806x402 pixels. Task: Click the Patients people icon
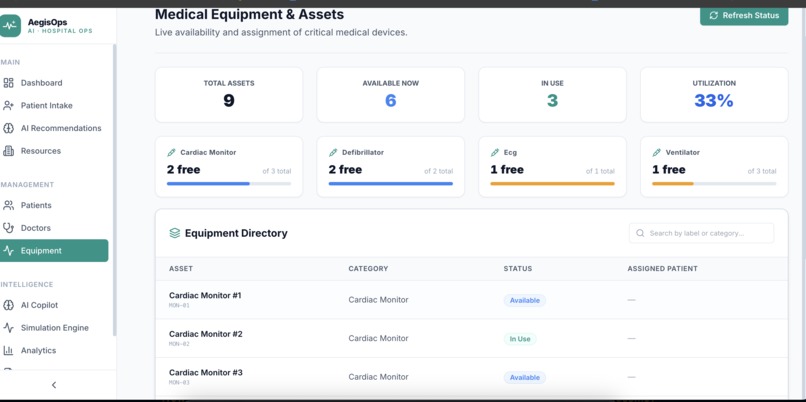8,205
